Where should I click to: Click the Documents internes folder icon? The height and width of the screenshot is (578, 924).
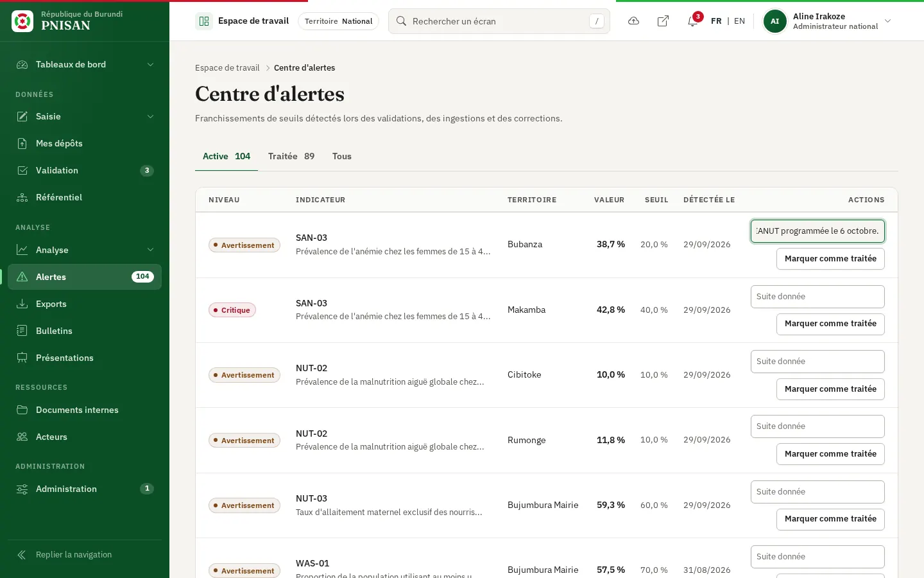click(x=22, y=410)
